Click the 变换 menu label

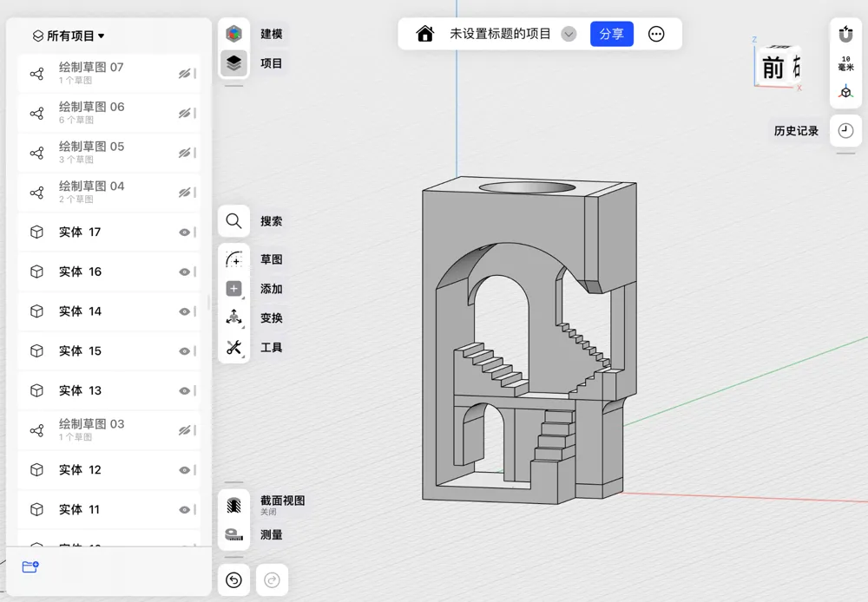[271, 317]
